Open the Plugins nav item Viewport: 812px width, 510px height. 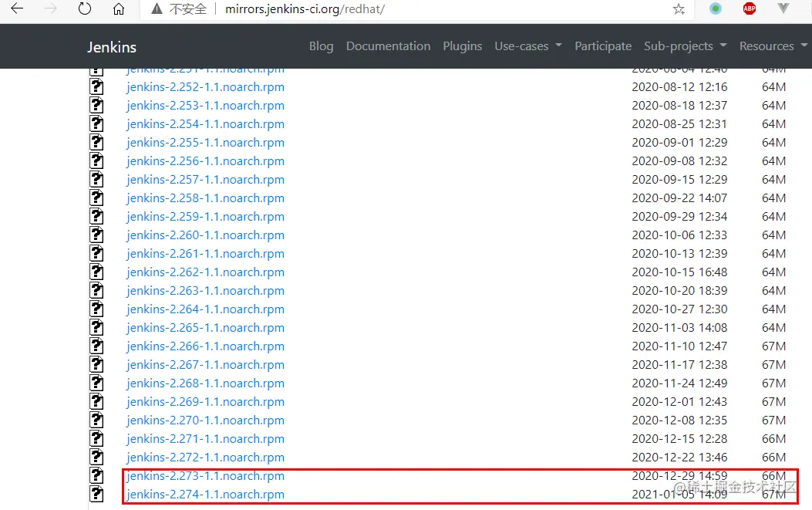(463, 46)
